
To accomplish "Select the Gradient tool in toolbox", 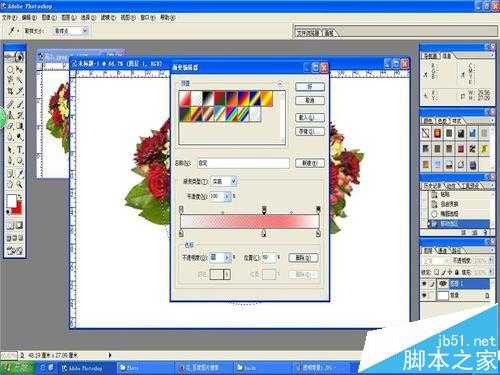I will (x=20, y=126).
